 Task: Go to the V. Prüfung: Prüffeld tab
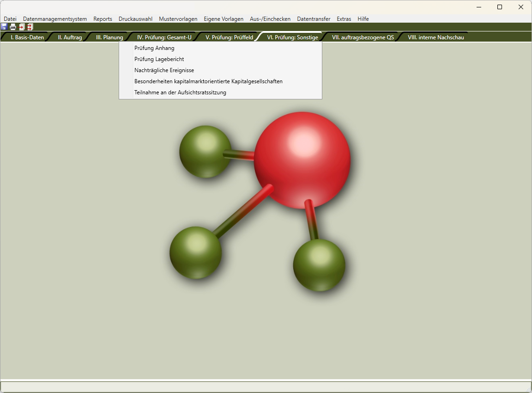click(229, 37)
